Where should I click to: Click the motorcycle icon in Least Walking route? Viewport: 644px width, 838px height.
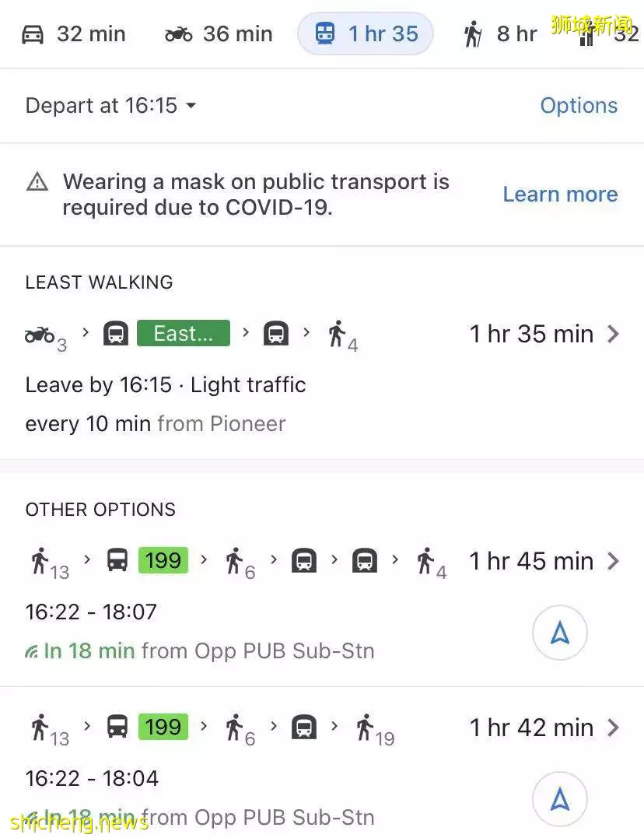click(40, 335)
